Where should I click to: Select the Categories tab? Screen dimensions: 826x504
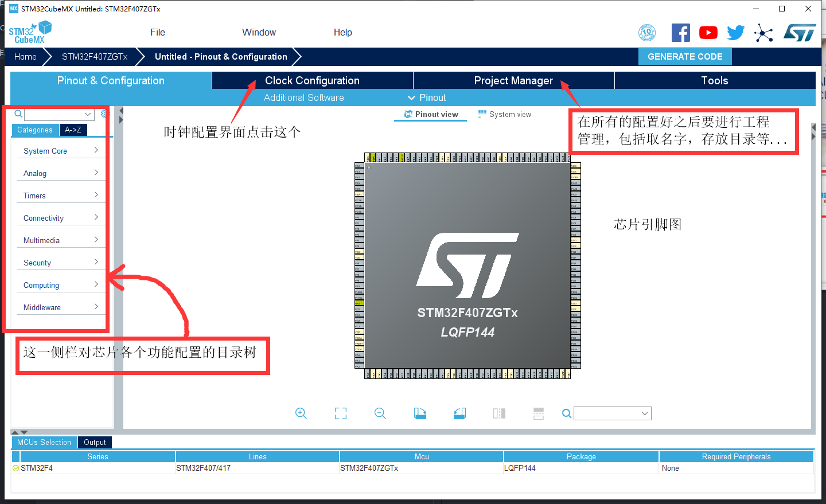(x=35, y=130)
